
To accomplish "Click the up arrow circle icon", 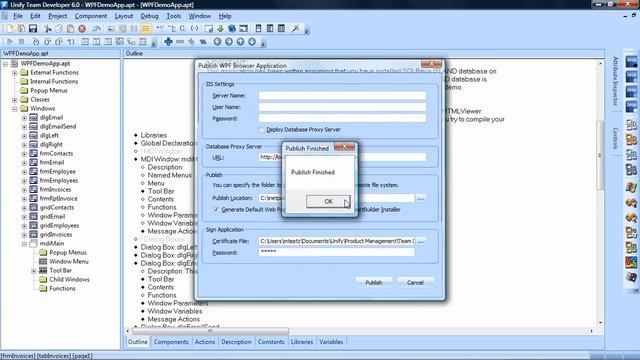I will point(240,42).
